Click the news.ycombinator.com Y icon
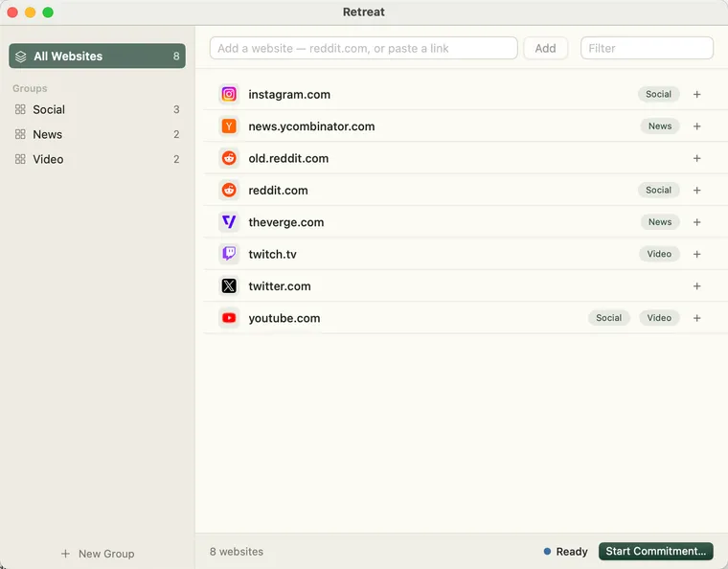728x569 pixels. (x=229, y=126)
